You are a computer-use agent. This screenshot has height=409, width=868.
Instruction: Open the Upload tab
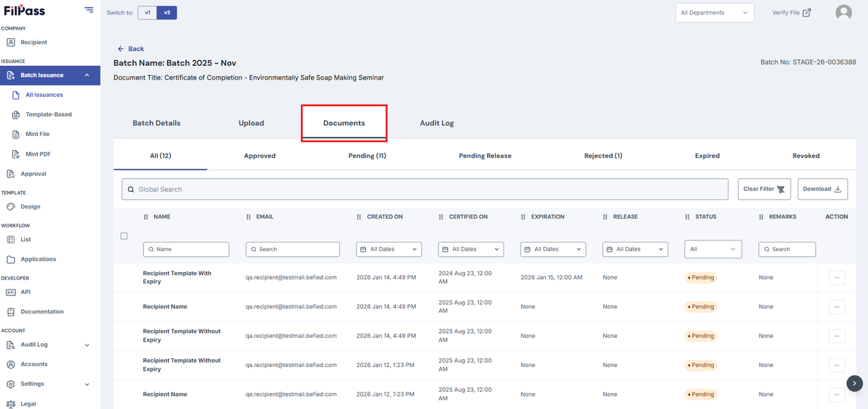tap(251, 123)
